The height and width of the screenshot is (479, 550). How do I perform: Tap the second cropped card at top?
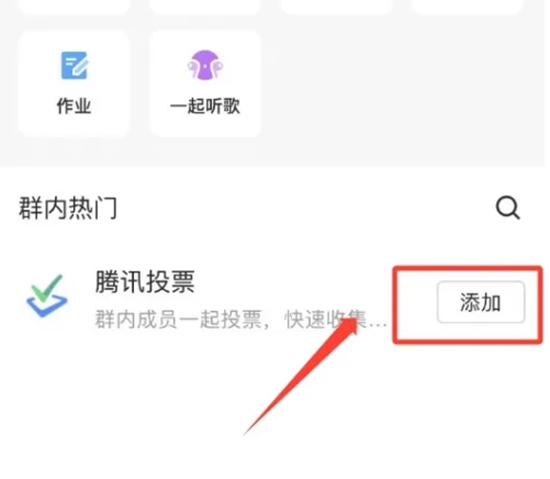(x=205, y=6)
